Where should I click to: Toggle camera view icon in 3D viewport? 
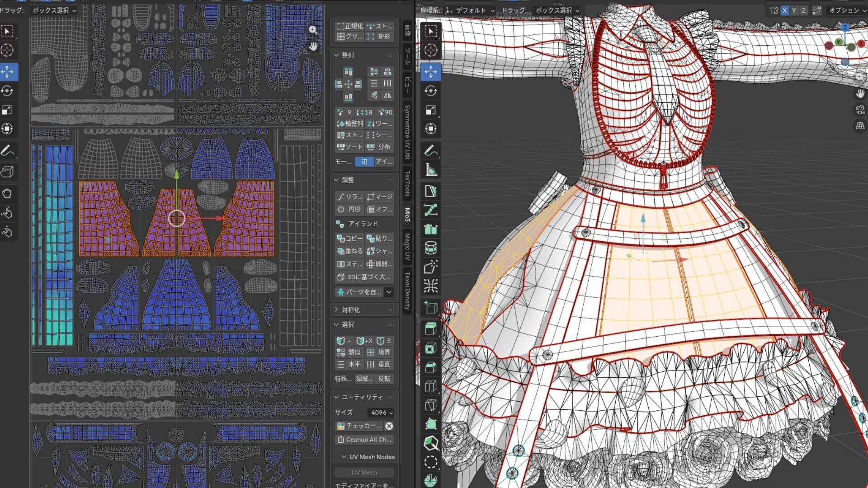click(860, 109)
